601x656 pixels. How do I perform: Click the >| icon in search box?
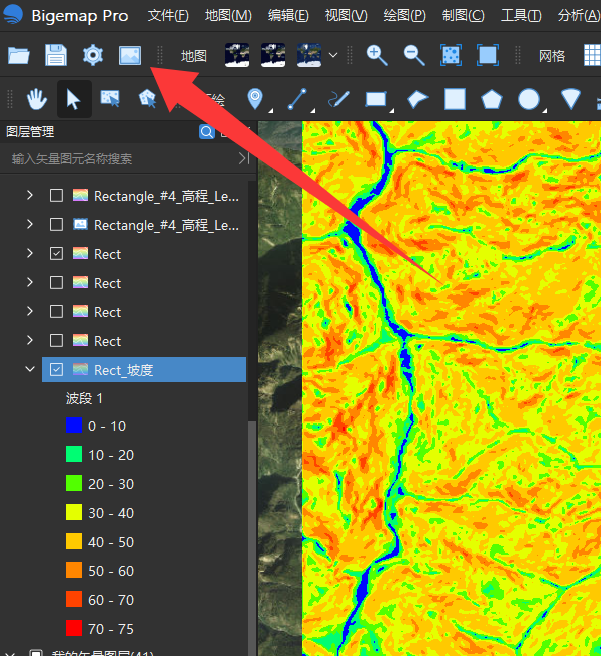(x=244, y=158)
